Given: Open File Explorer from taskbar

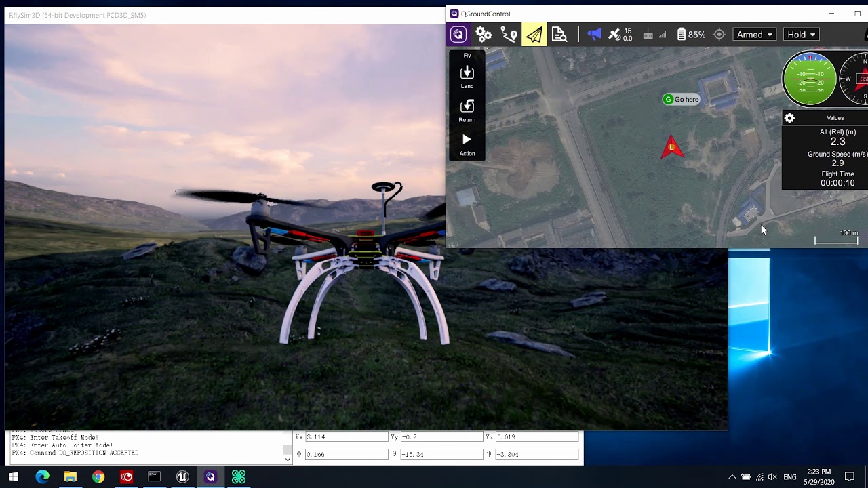Looking at the screenshot, I should click(70, 477).
